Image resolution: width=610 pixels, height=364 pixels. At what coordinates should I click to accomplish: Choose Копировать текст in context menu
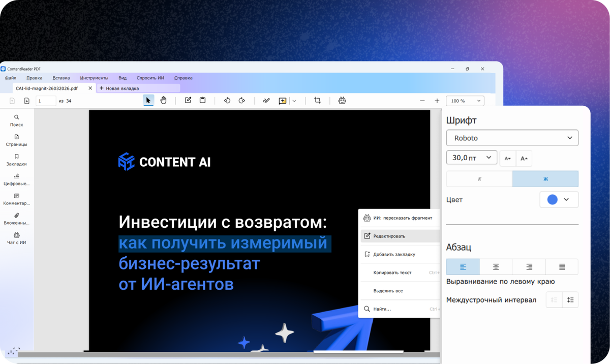point(399,272)
